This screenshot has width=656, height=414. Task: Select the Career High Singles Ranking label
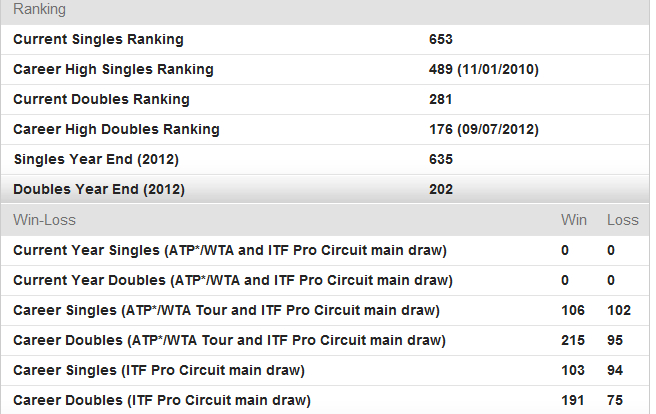coord(113,70)
